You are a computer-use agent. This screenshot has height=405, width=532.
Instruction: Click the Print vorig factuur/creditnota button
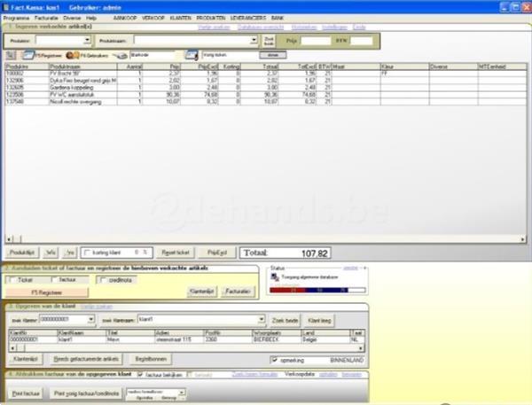pos(87,393)
